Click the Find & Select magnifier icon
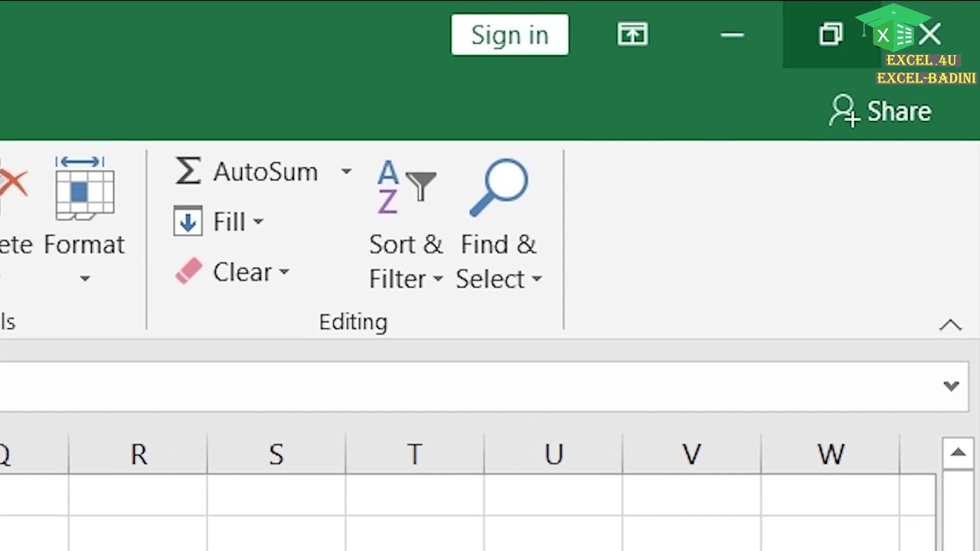The image size is (980, 551). [x=498, y=187]
